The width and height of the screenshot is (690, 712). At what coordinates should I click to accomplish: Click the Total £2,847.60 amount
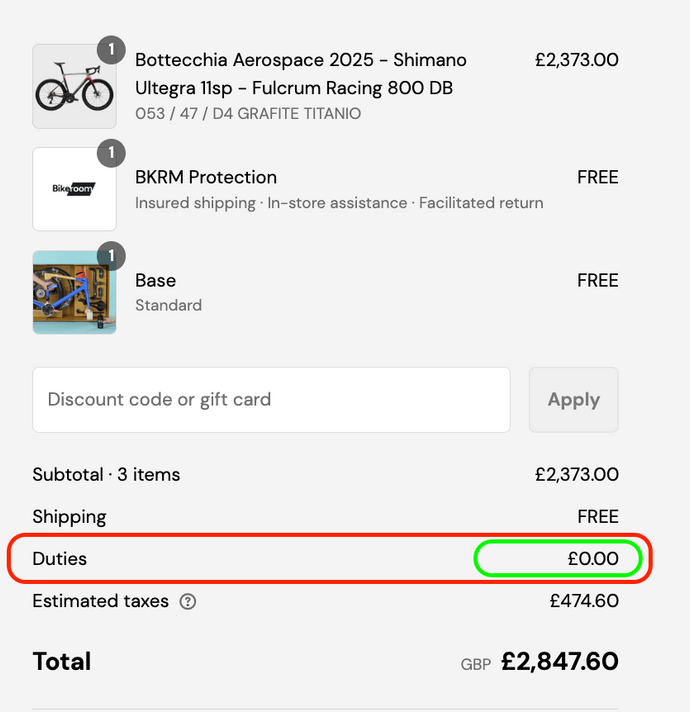click(x=559, y=662)
